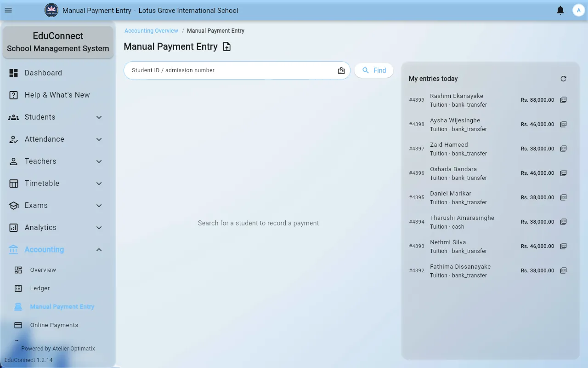Open receipt icon for Daniel Marikar

[x=564, y=197]
